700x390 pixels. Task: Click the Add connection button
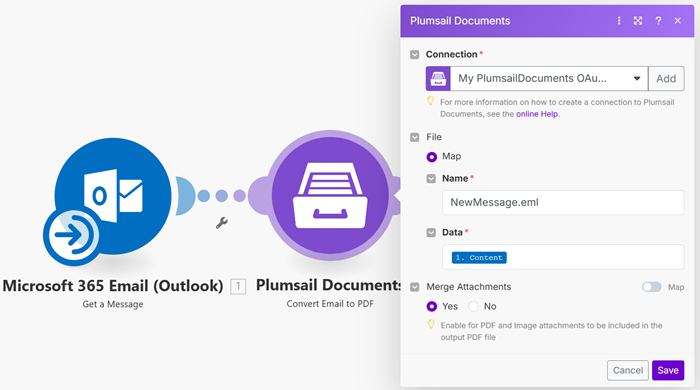(x=666, y=79)
